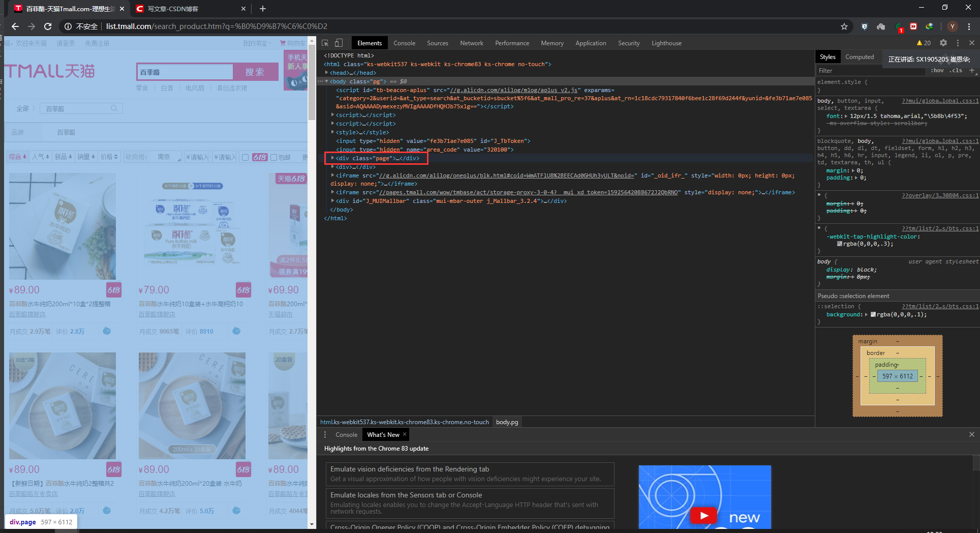Click the 免费注册 register link
The height and width of the screenshot is (533, 980).
pos(97,43)
